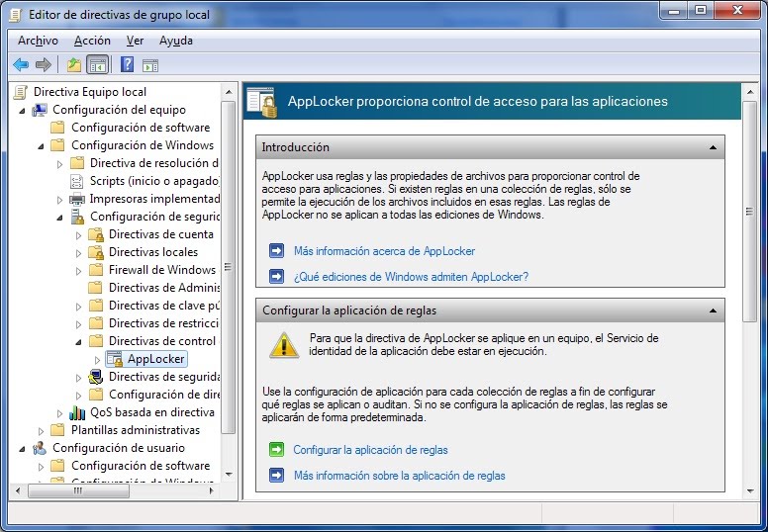Toggle the show/hide action pane icon
Viewport: 768px width, 532px height.
[150, 65]
